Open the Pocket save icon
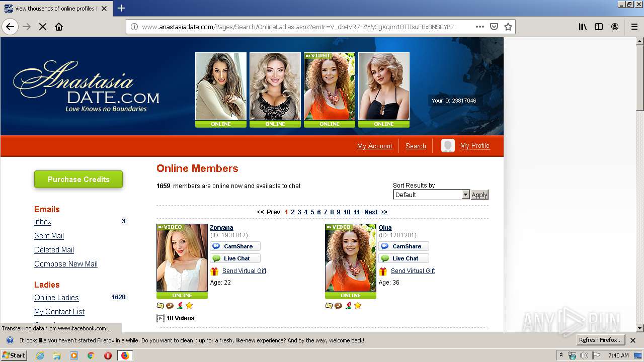Viewport: 644px width, 362px height. click(x=494, y=27)
